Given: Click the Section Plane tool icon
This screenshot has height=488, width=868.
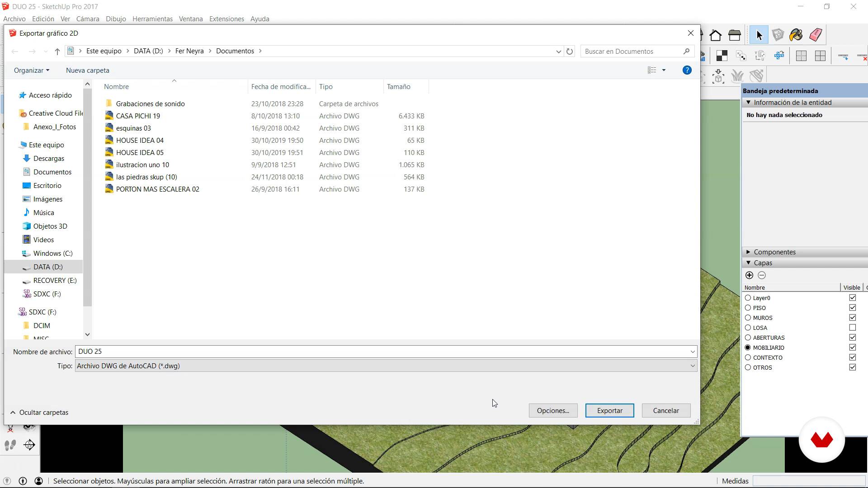Looking at the screenshot, I should tap(29, 445).
